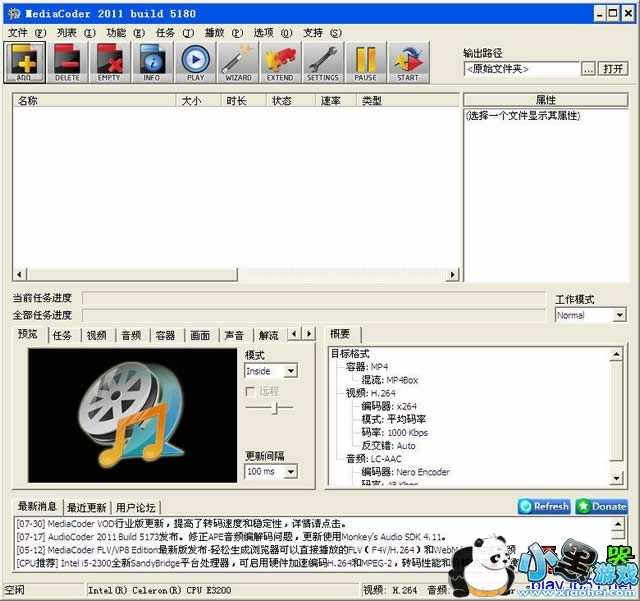Switch to the 用户论坛 tab
The width and height of the screenshot is (640, 601).
[136, 508]
